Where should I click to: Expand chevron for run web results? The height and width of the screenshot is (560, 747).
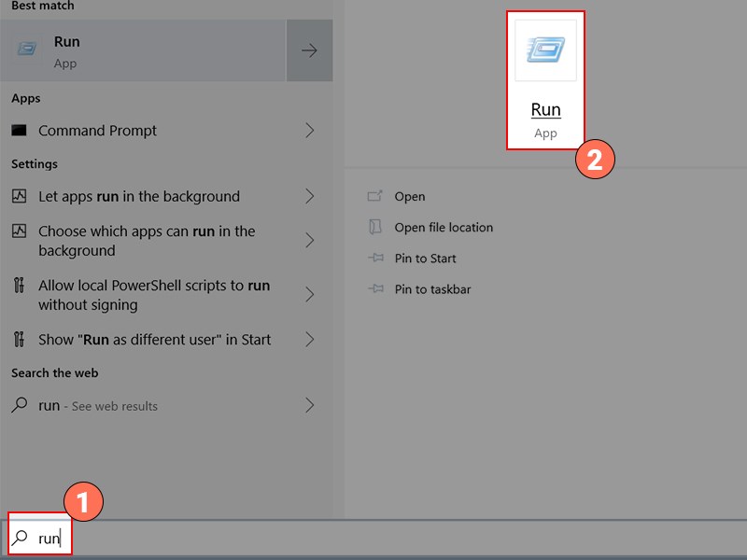pos(310,405)
